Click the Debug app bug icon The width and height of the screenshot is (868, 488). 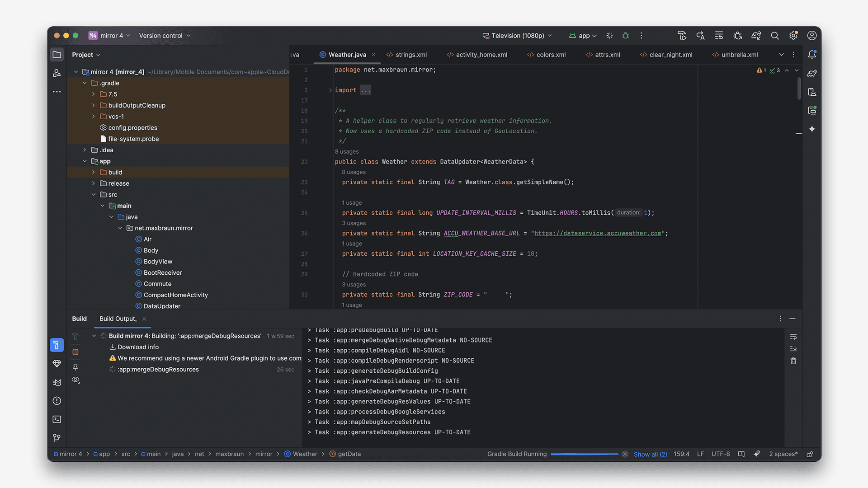[x=626, y=36]
